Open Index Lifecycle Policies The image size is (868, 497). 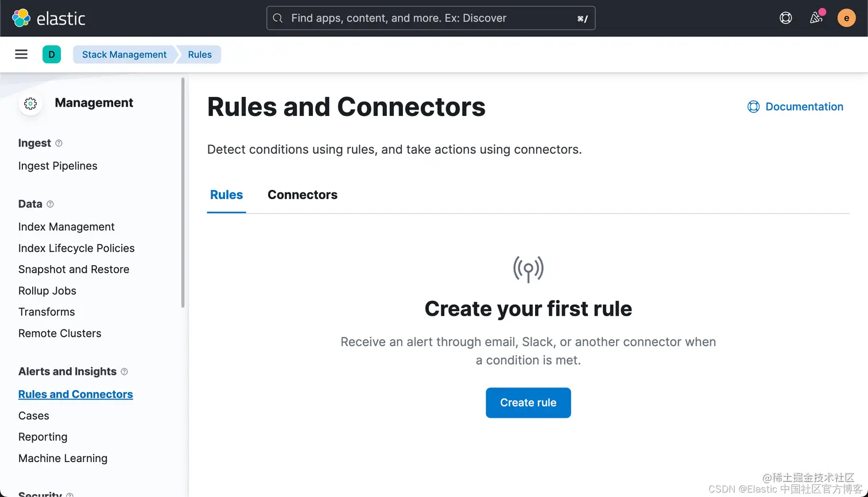[x=76, y=248]
